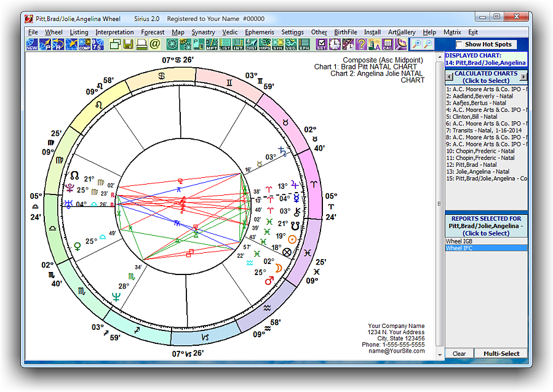This screenshot has width=553, height=392.
Task: Click the PL page layout icon
Action: pyautogui.click(x=198, y=44)
